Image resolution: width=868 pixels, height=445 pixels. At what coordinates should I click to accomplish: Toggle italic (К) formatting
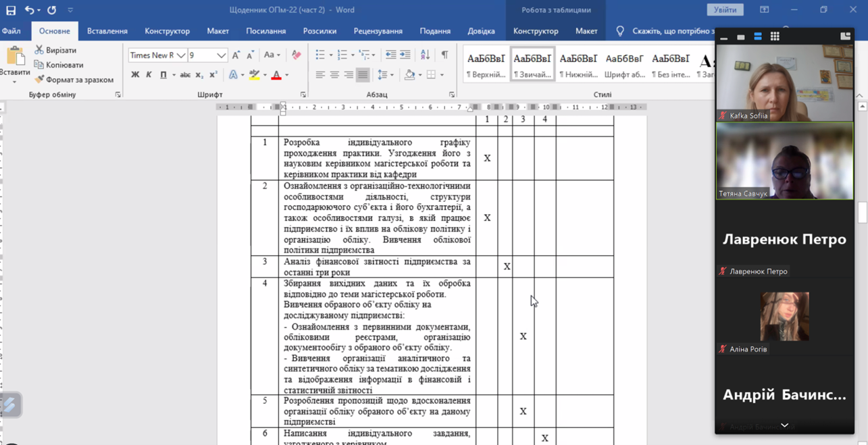click(x=149, y=75)
